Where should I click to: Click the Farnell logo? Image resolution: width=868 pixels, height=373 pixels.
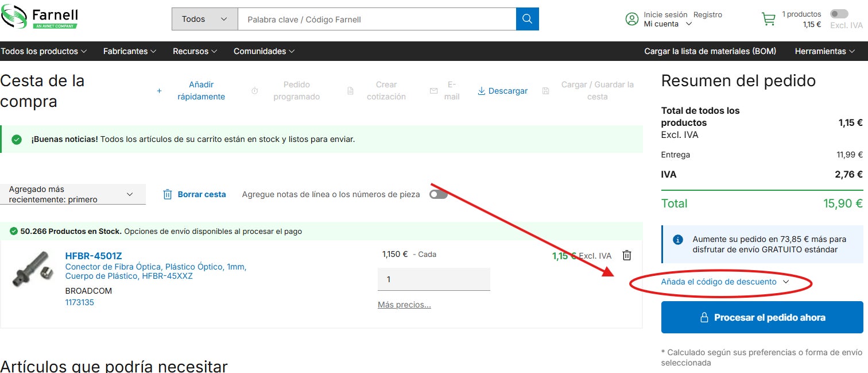click(x=40, y=18)
